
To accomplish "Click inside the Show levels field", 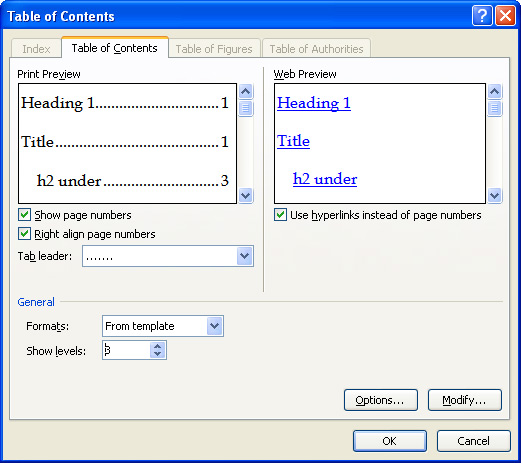I will pos(126,350).
